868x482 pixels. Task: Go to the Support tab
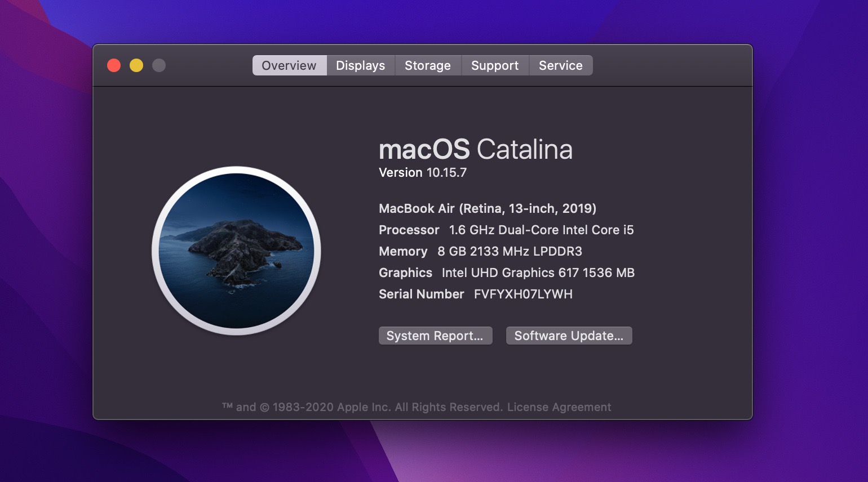point(495,65)
